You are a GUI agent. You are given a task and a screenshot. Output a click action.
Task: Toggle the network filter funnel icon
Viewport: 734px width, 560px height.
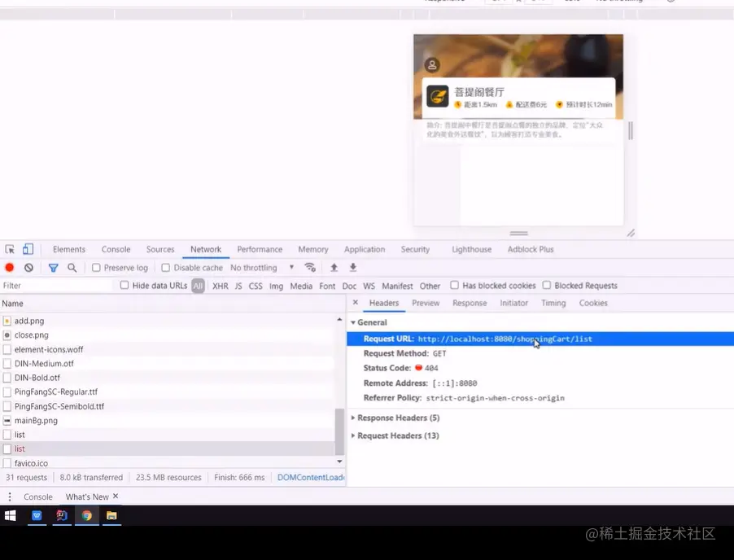click(x=54, y=268)
